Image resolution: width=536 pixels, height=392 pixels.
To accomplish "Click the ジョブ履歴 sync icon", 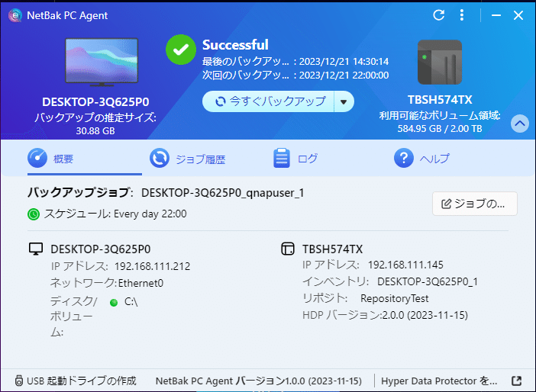I will pyautogui.click(x=160, y=158).
